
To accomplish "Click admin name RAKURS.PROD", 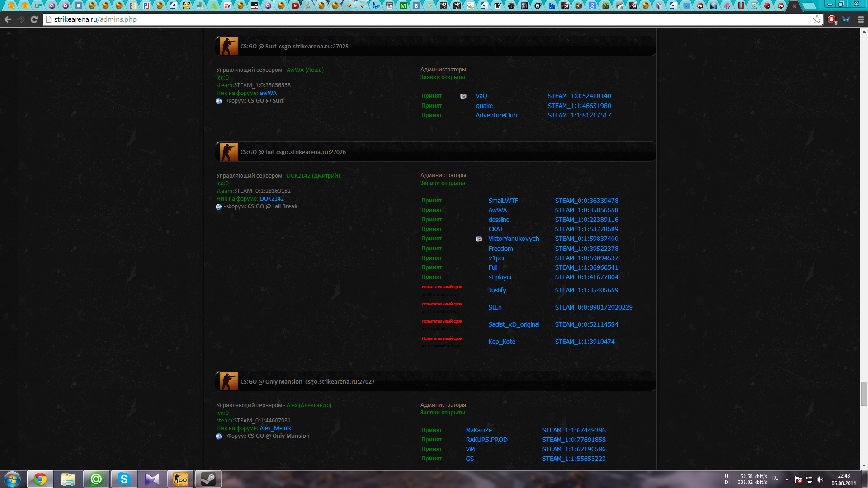I will coord(486,440).
